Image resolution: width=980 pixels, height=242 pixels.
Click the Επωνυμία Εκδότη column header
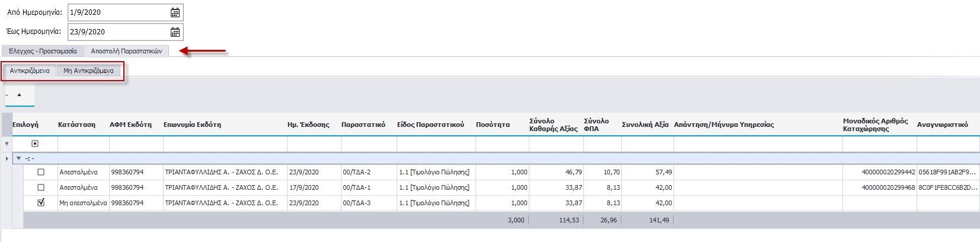(x=192, y=125)
